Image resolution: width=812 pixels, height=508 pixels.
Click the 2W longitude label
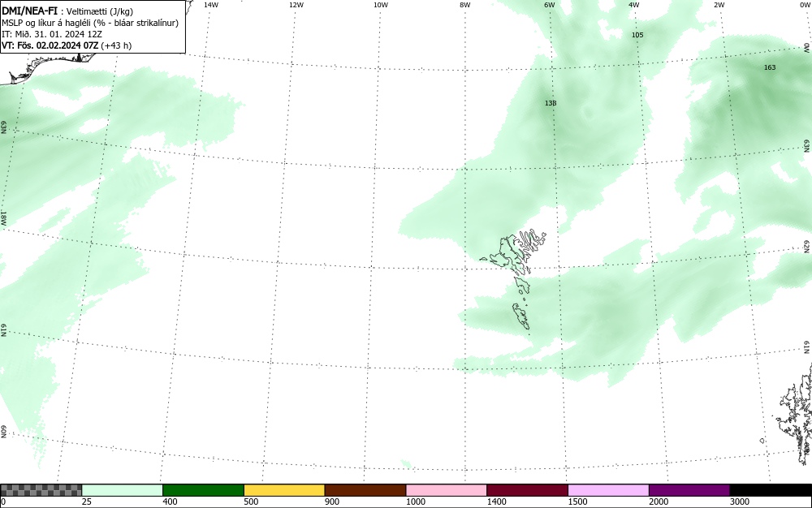click(719, 5)
